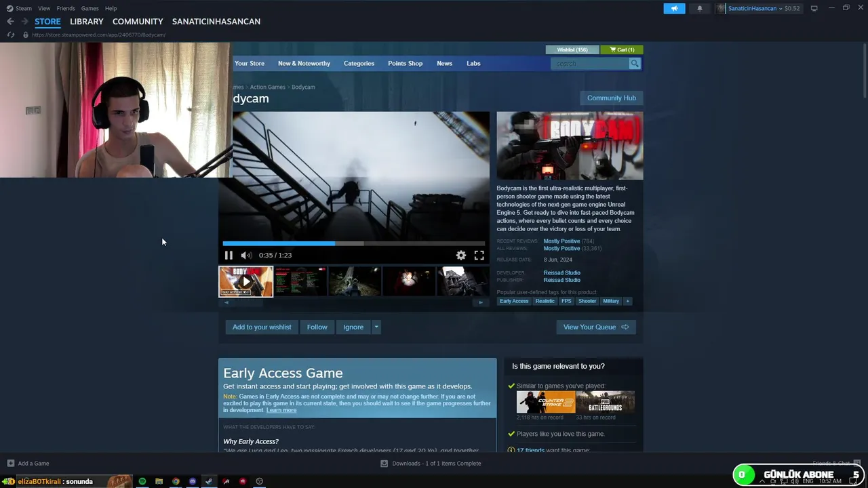Open File Explorer from the taskbar

pos(159,481)
